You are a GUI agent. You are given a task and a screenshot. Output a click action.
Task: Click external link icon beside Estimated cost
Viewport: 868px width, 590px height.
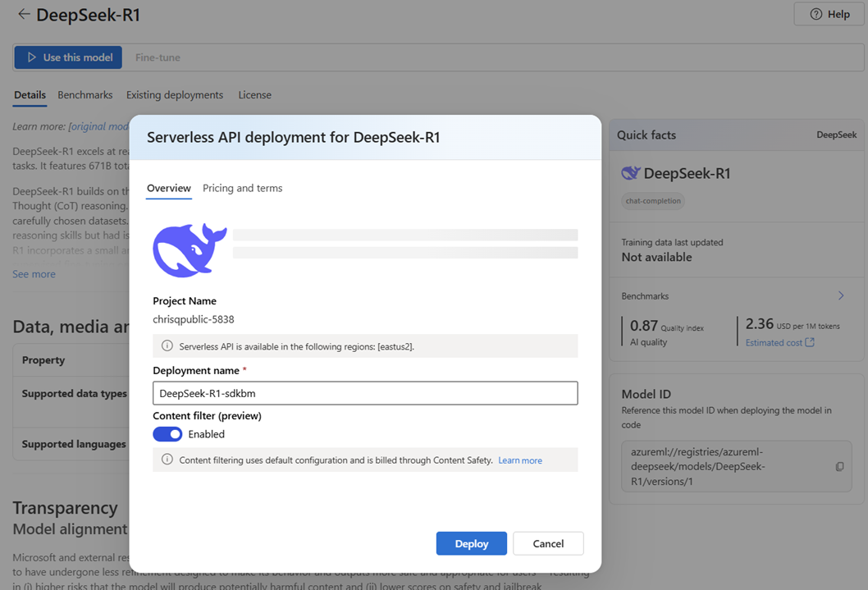[x=809, y=342]
